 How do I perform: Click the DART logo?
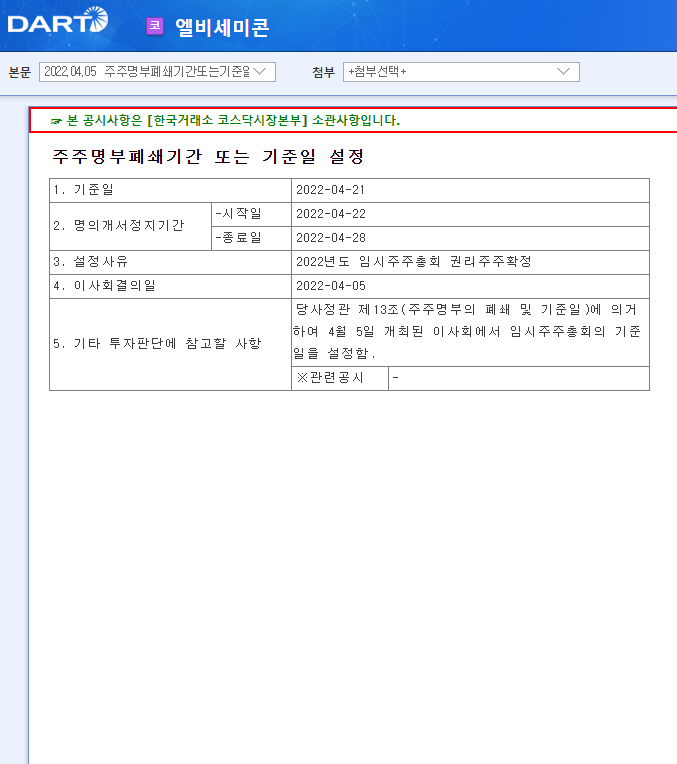58,21
